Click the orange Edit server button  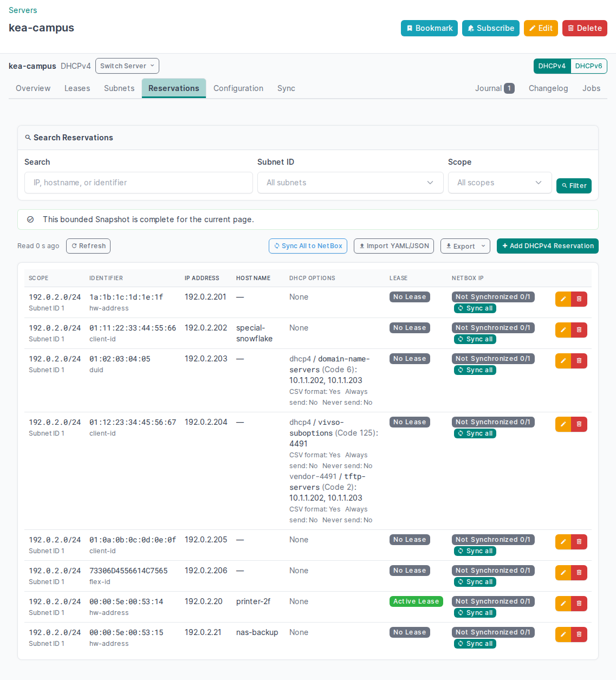[x=541, y=28]
